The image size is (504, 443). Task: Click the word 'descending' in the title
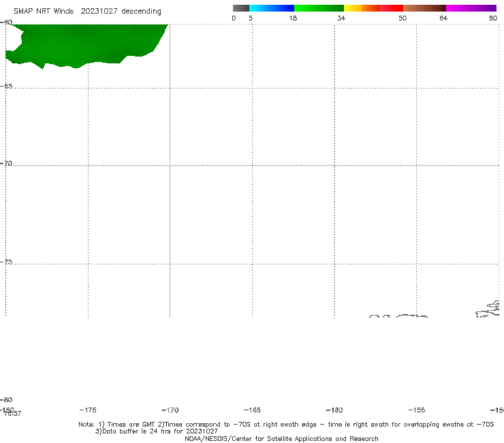pyautogui.click(x=141, y=12)
